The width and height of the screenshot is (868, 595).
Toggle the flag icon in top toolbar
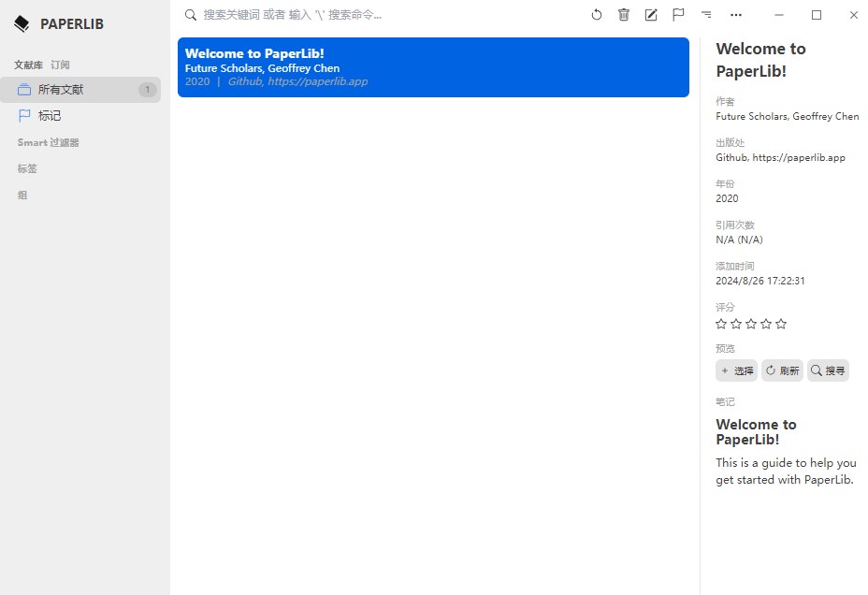pos(678,15)
